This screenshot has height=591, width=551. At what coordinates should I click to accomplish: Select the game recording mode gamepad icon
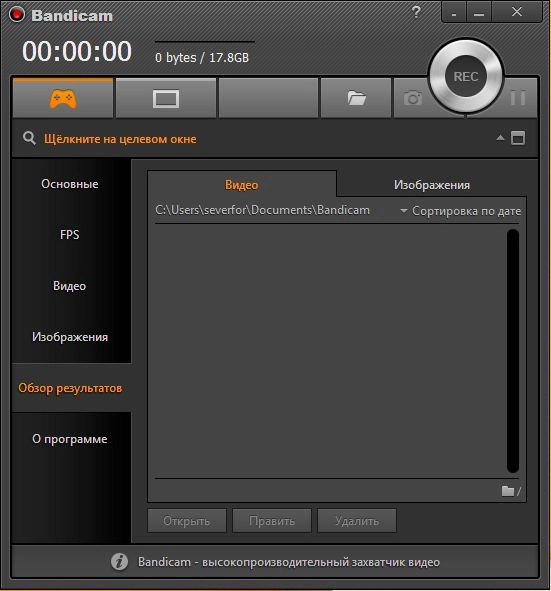[x=63, y=99]
